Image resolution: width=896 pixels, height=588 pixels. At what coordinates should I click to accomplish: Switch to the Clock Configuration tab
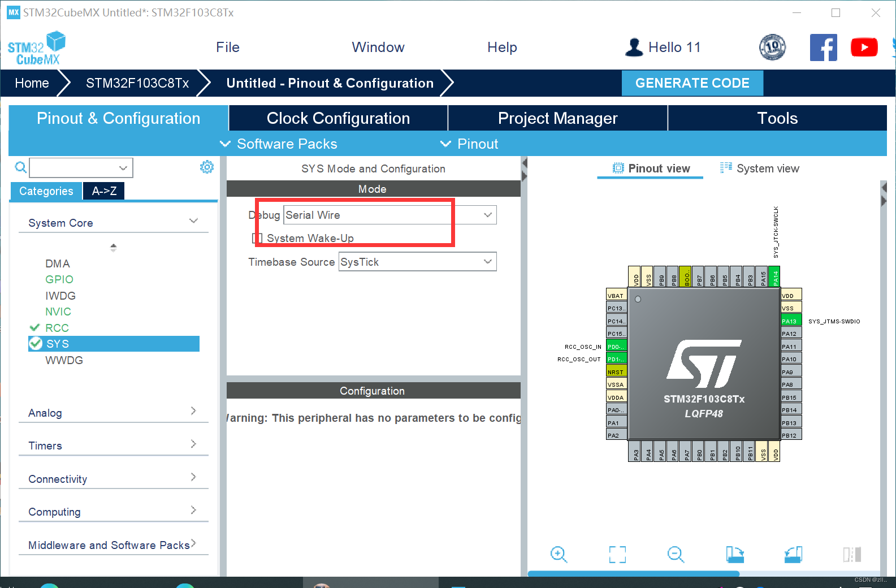(338, 118)
